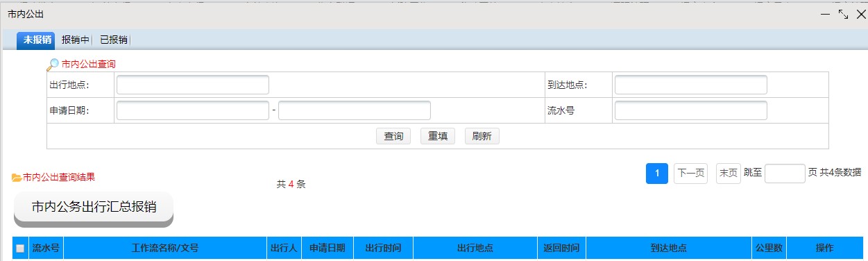Open the 已报销 tab
This screenshot has height=261, width=868.
[113, 40]
